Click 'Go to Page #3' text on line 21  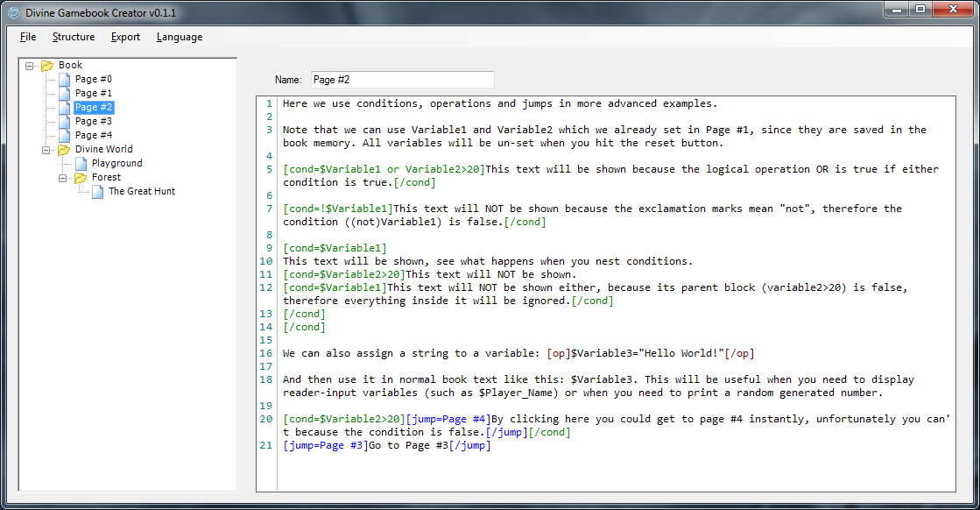[409, 446]
